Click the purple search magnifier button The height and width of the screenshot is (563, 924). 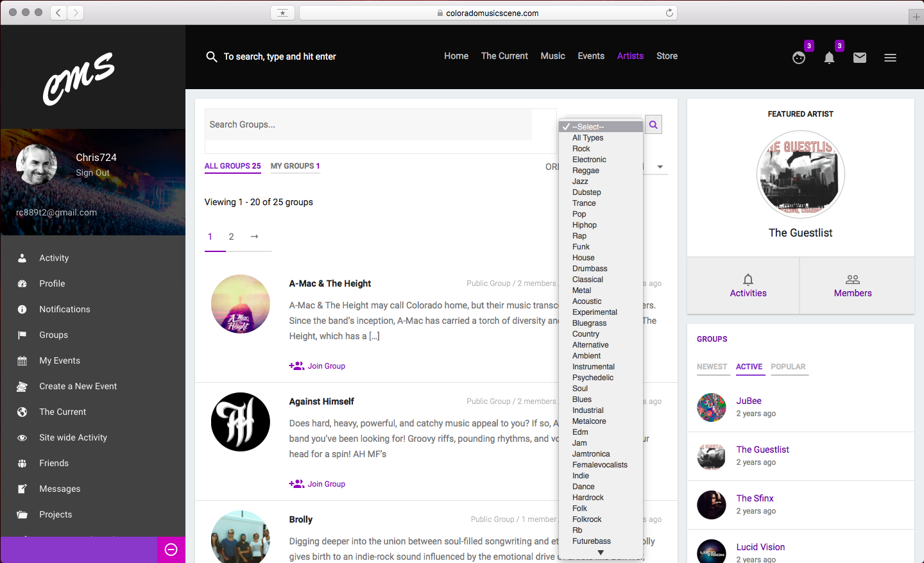(653, 125)
